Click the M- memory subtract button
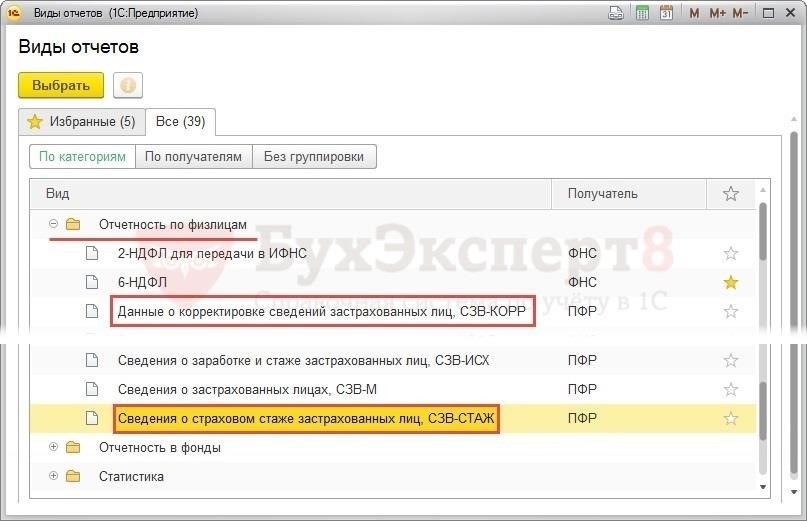This screenshot has height=530, width=807. pos(740,13)
